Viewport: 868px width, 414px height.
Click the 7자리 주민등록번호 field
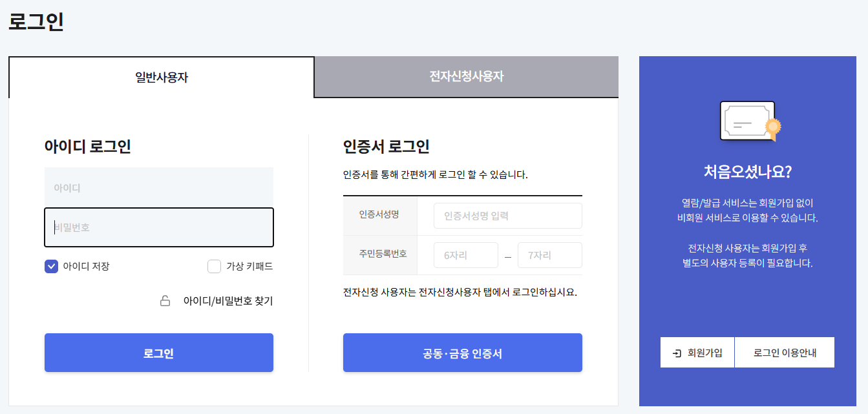549,254
